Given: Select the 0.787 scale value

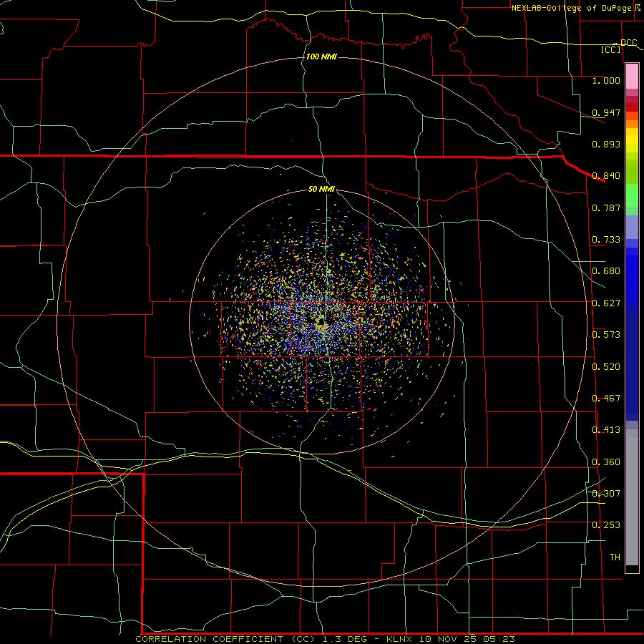Looking at the screenshot, I should point(606,208).
